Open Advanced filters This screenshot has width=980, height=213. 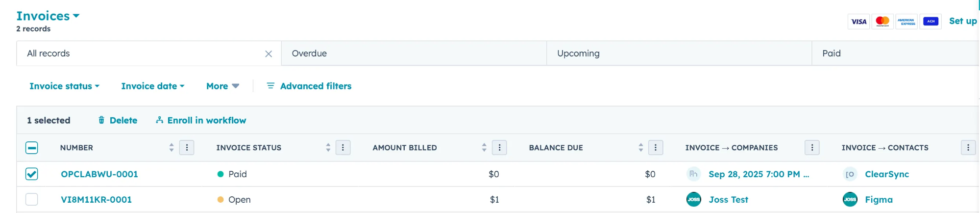coord(309,86)
